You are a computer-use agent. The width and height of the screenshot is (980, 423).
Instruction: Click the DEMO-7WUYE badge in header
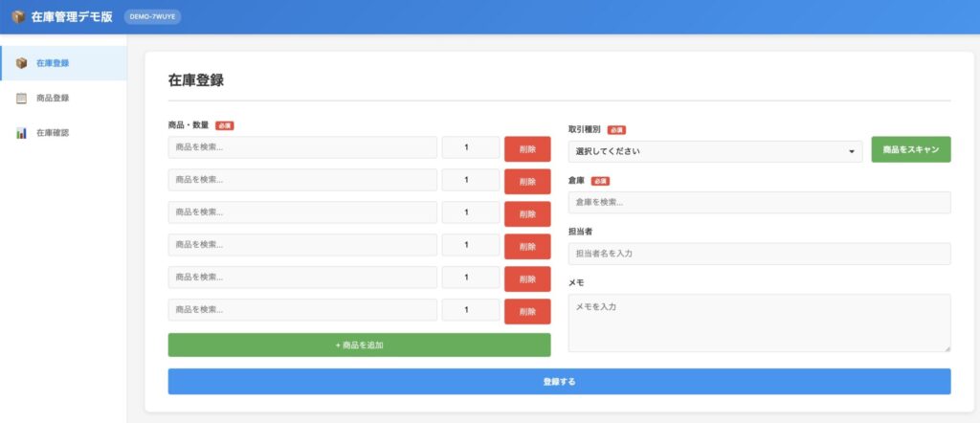tap(152, 16)
